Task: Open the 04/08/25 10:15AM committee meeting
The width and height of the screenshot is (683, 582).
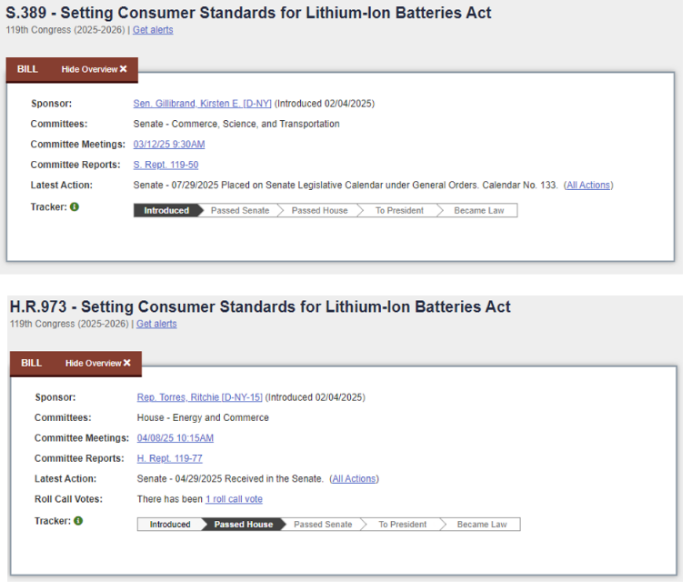Action: coord(175,438)
